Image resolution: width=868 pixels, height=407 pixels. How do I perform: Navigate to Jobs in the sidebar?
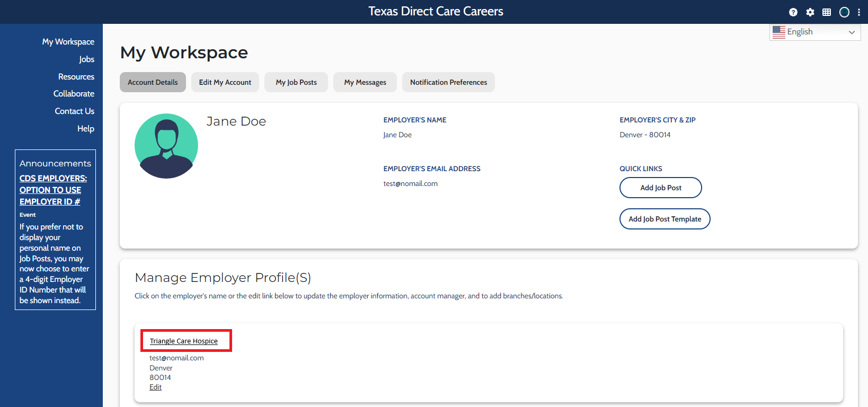pyautogui.click(x=87, y=59)
